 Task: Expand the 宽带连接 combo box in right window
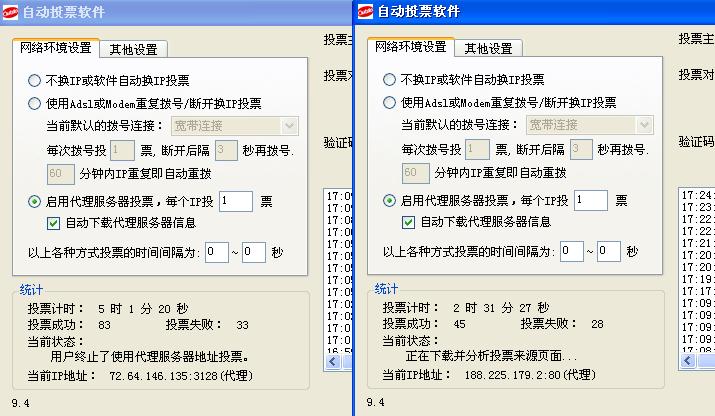point(645,125)
